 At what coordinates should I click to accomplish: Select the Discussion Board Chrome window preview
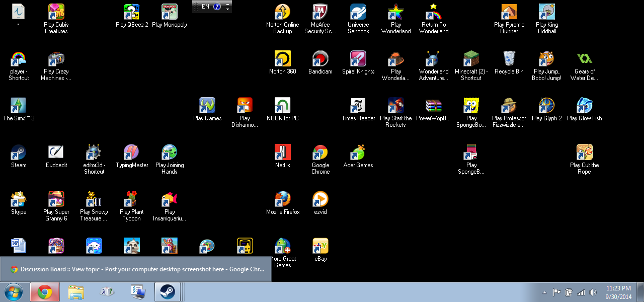pyautogui.click(x=136, y=269)
